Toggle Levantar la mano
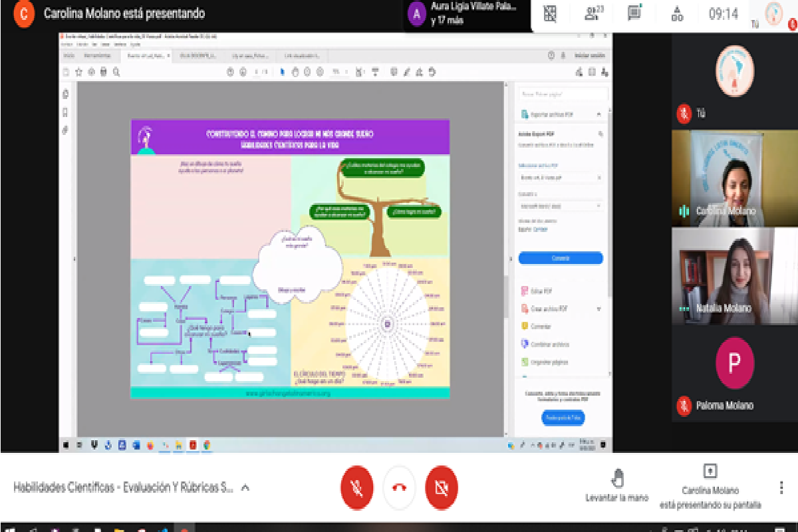 click(x=617, y=486)
